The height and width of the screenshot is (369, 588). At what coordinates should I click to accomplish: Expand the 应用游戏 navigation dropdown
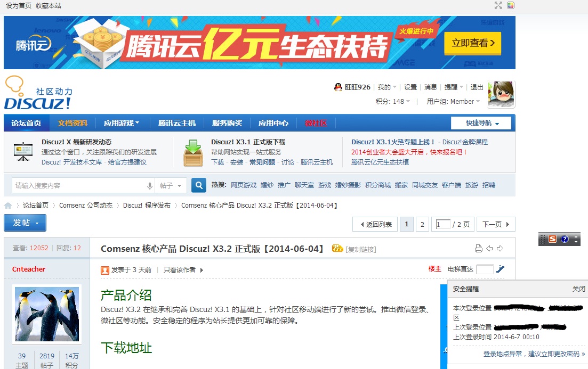coord(122,123)
